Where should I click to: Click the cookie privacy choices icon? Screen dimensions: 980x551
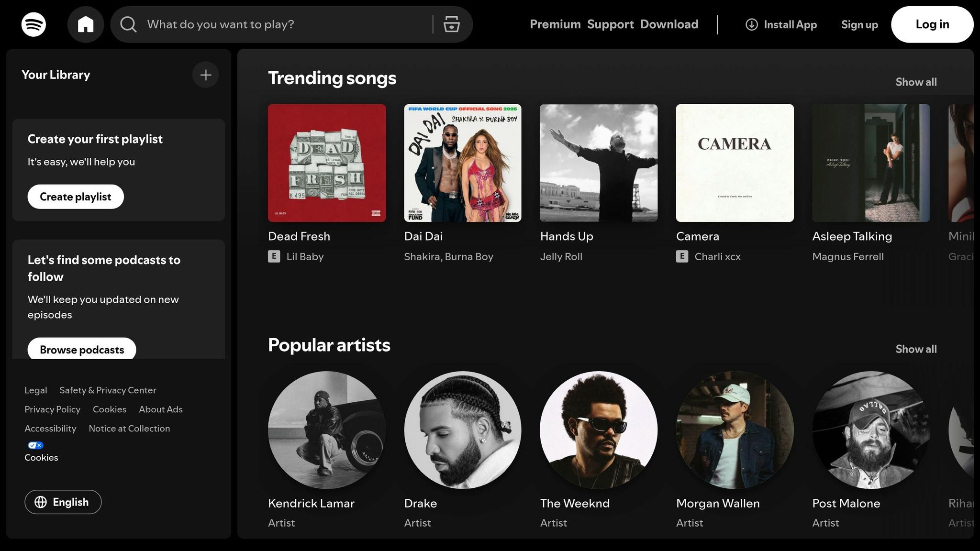35,445
